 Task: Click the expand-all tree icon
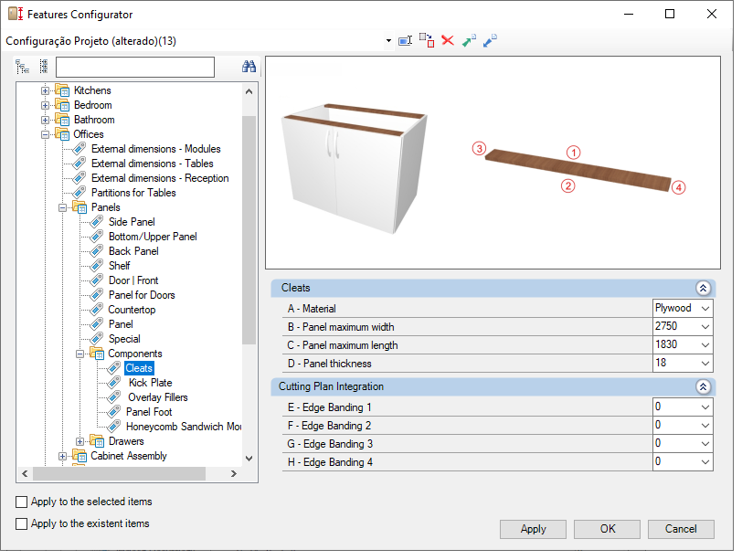tap(22, 67)
